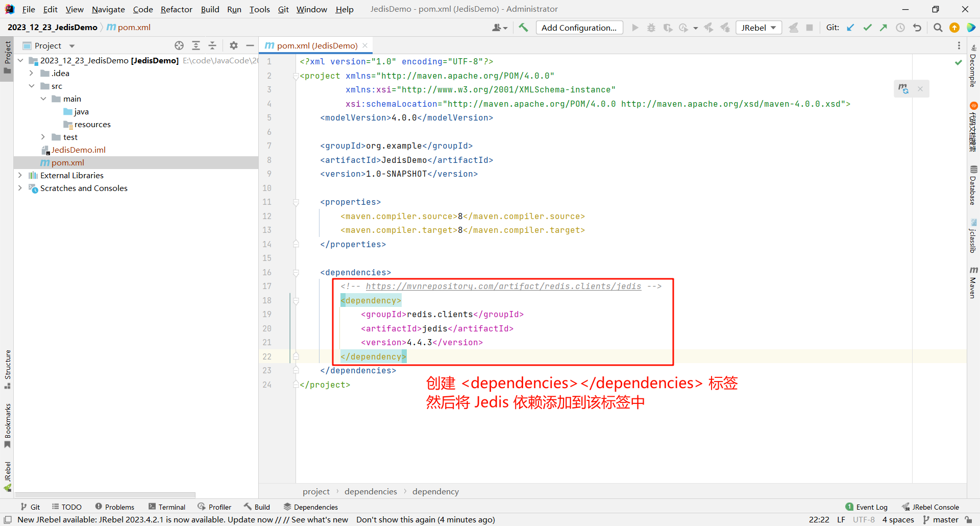Dismiss the Maven reload popup
This screenshot has height=526, width=980.
(x=920, y=89)
